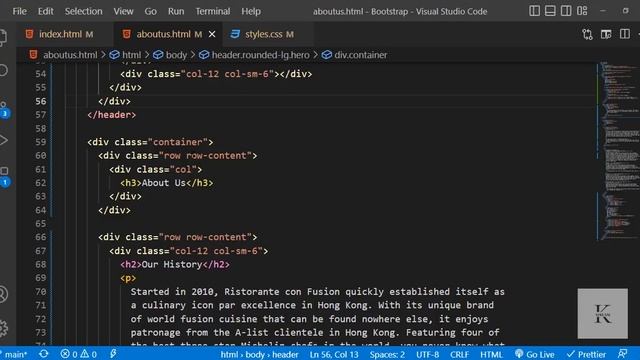Click body in the breadcrumb
Viewport: 640px width, 360px height.
tap(176, 55)
